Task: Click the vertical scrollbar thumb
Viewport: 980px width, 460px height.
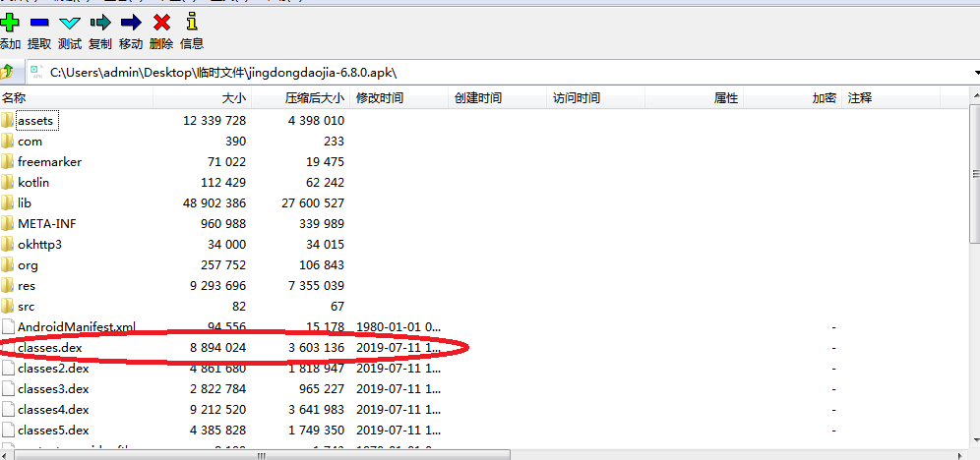Action: tap(975, 172)
